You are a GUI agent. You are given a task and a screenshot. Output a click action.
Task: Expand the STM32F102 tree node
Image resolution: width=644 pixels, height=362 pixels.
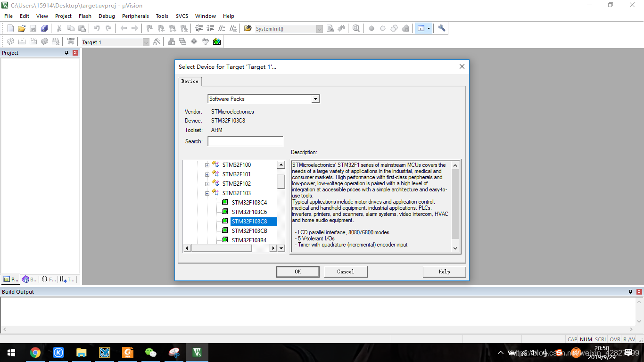click(207, 184)
